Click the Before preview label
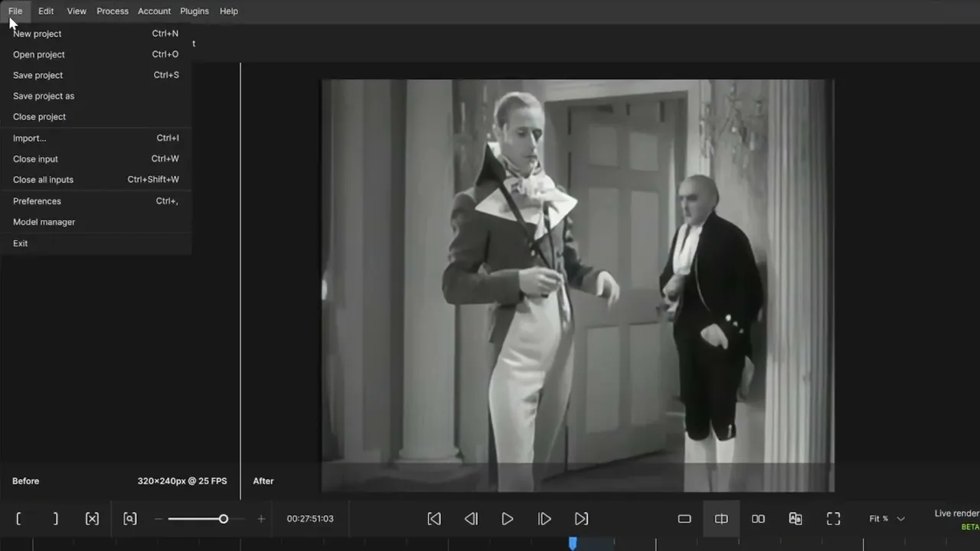The height and width of the screenshot is (551, 980). 25,481
